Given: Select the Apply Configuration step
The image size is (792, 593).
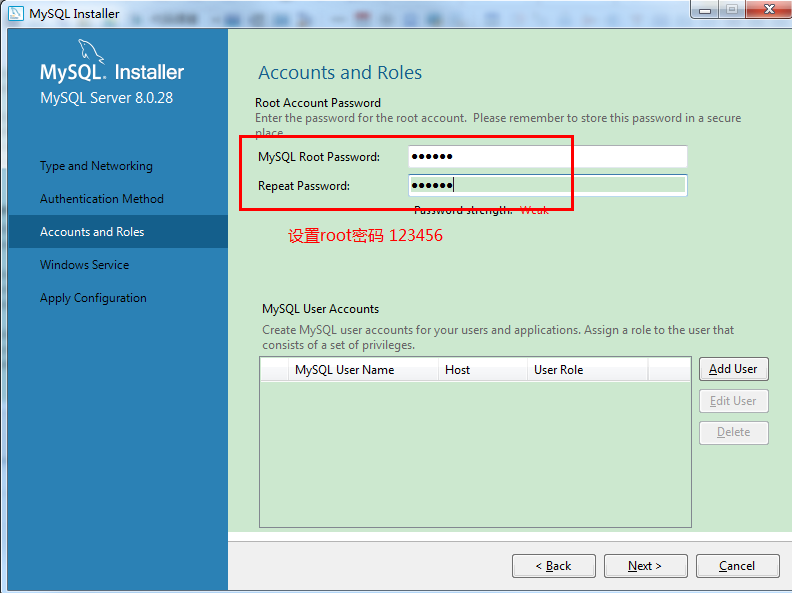Looking at the screenshot, I should pyautogui.click(x=93, y=298).
